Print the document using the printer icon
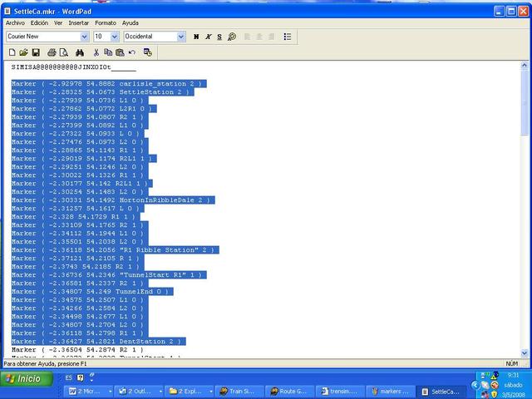The image size is (532, 399). pyautogui.click(x=52, y=52)
